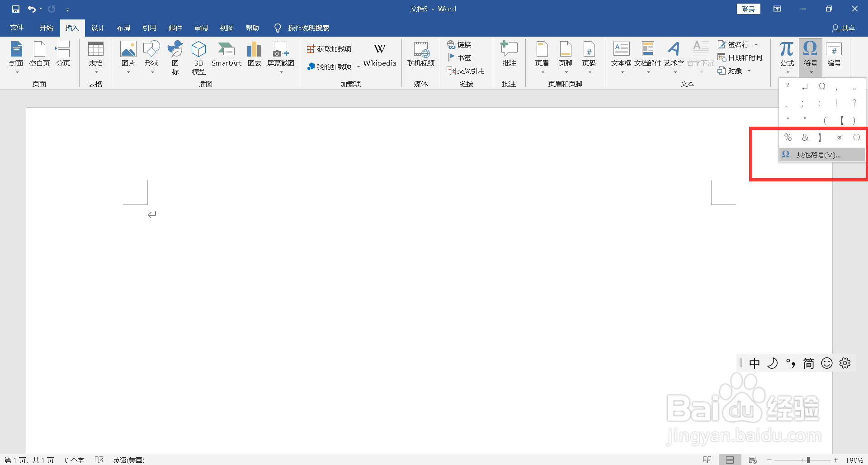Insert a text box (文本框)

tap(621, 57)
